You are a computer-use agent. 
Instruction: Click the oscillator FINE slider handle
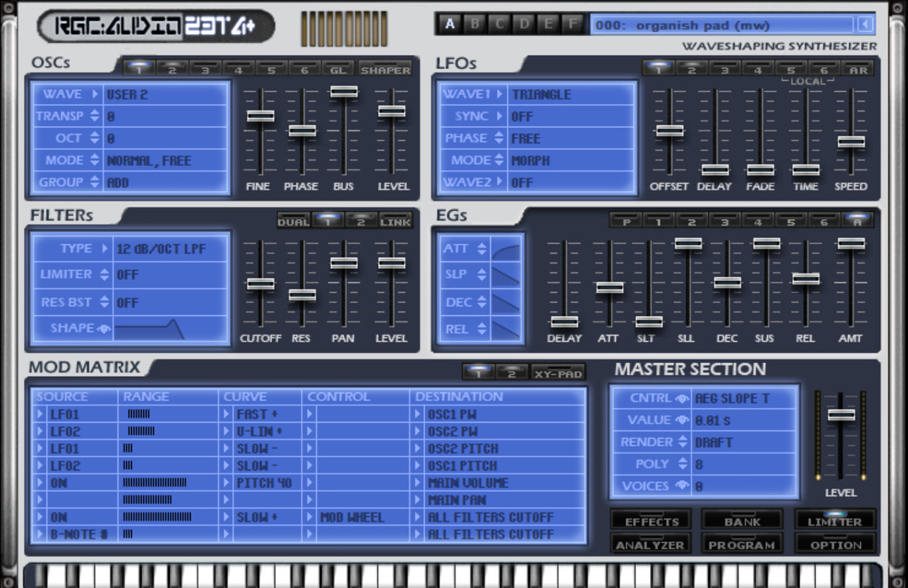click(260, 115)
